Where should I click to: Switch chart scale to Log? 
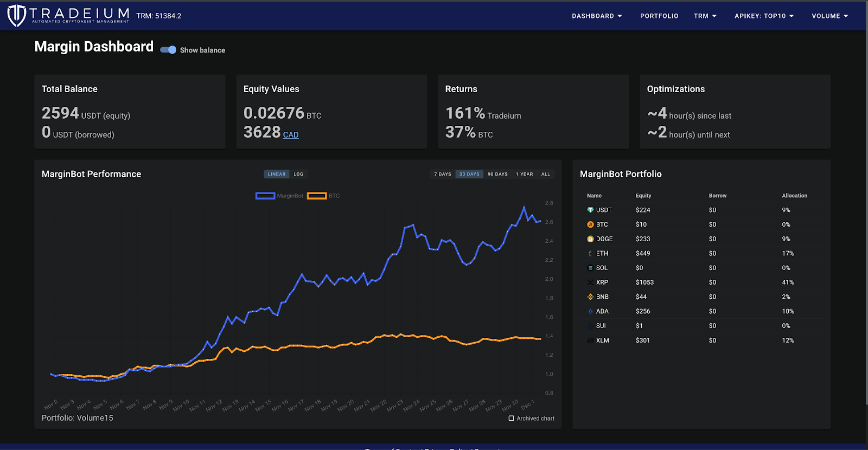pos(298,174)
